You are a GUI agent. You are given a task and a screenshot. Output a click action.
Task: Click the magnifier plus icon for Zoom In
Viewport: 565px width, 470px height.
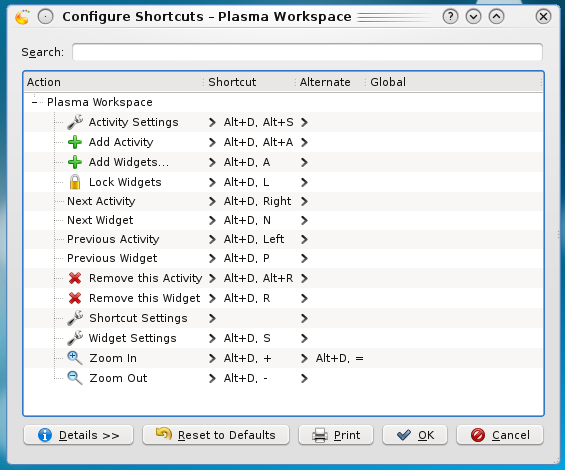[x=75, y=358]
